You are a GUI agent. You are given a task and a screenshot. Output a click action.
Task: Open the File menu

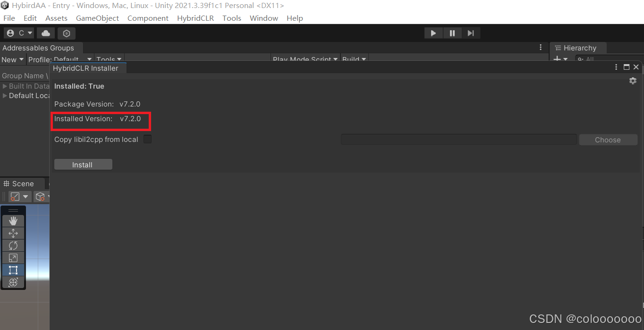(9, 18)
